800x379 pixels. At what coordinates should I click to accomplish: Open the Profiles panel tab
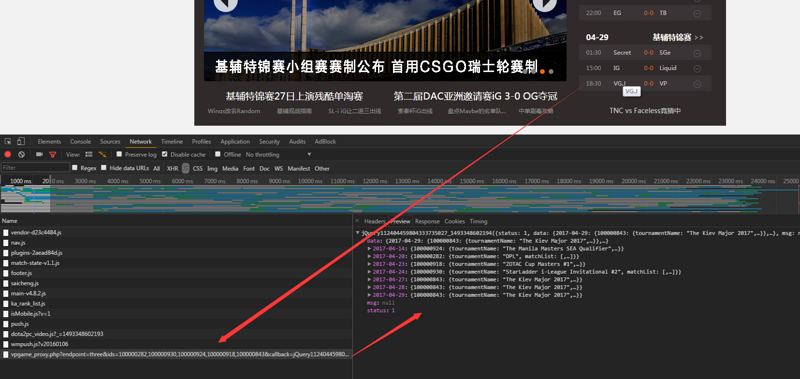[x=202, y=142]
